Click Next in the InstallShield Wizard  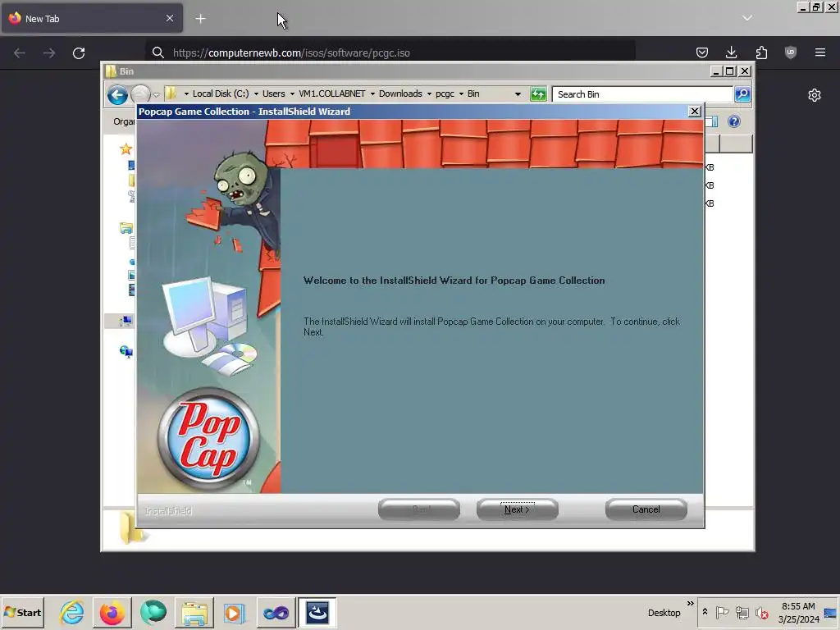point(517,509)
